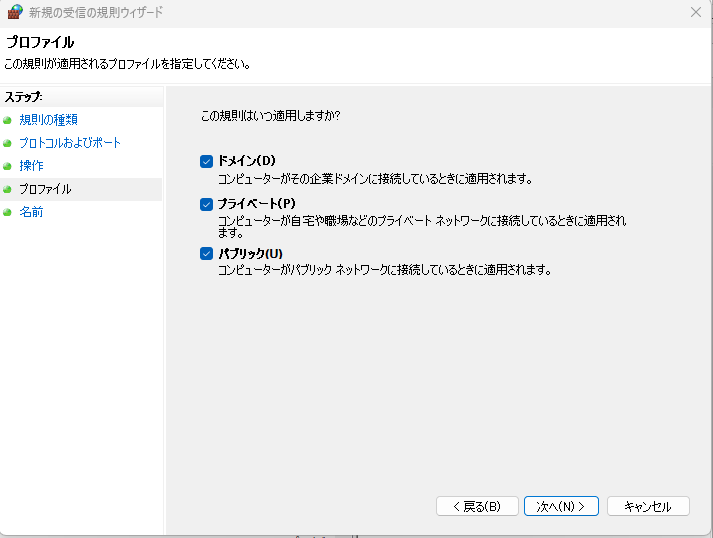Image resolution: width=713 pixels, height=538 pixels.
Task: Click green bullet beside 名前 step
Action: [8, 212]
